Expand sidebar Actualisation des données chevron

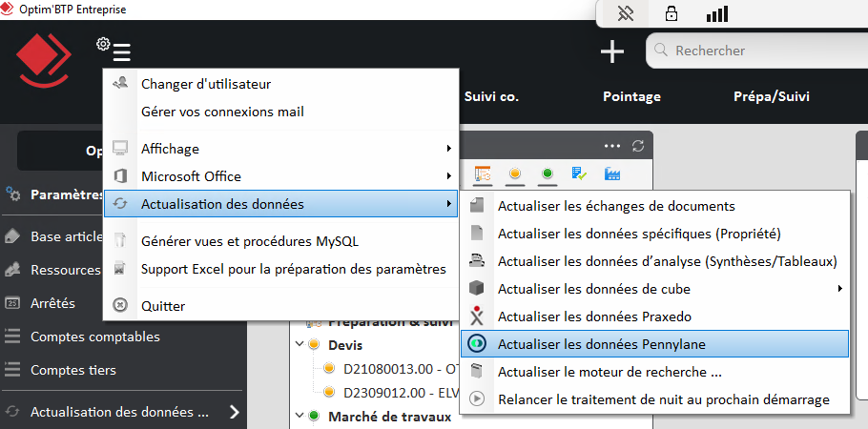tap(235, 412)
